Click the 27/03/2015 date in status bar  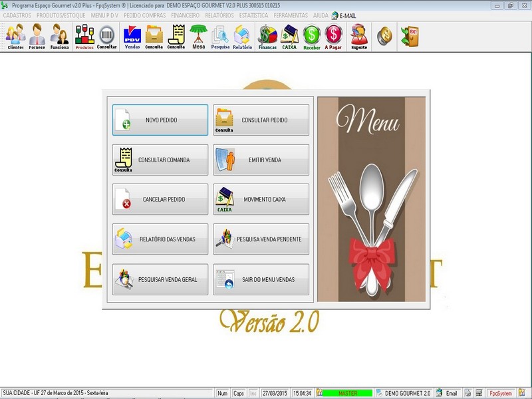[275, 393]
